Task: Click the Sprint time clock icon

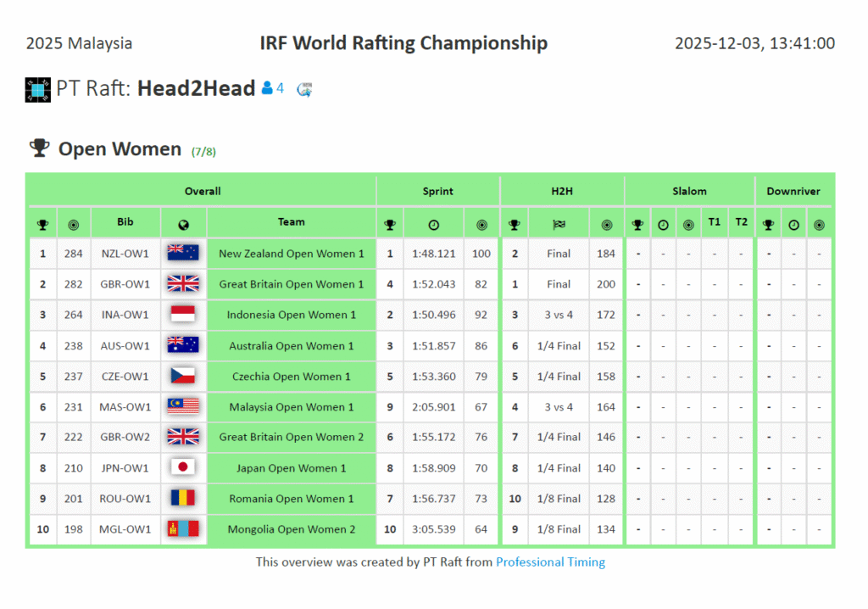Action: (433, 225)
